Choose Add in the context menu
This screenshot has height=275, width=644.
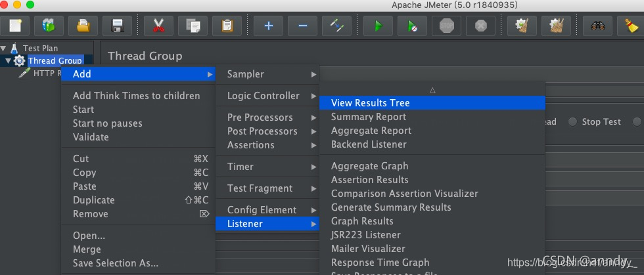click(138, 74)
